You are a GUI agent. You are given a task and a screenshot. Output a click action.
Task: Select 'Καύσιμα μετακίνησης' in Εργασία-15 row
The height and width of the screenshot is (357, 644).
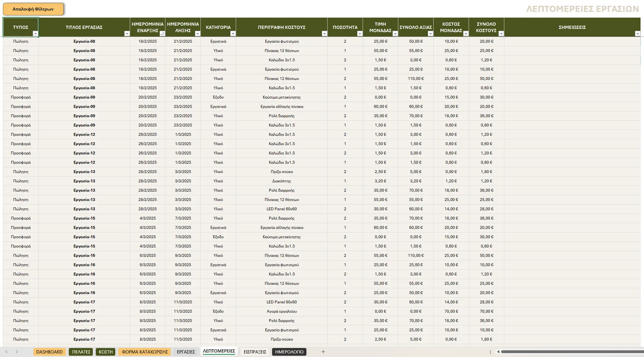[x=282, y=237]
